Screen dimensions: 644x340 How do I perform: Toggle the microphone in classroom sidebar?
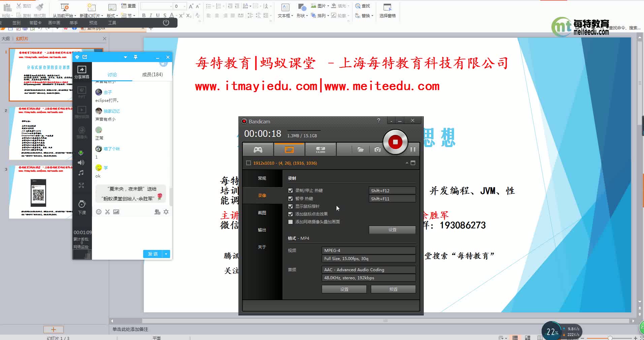[81, 153]
